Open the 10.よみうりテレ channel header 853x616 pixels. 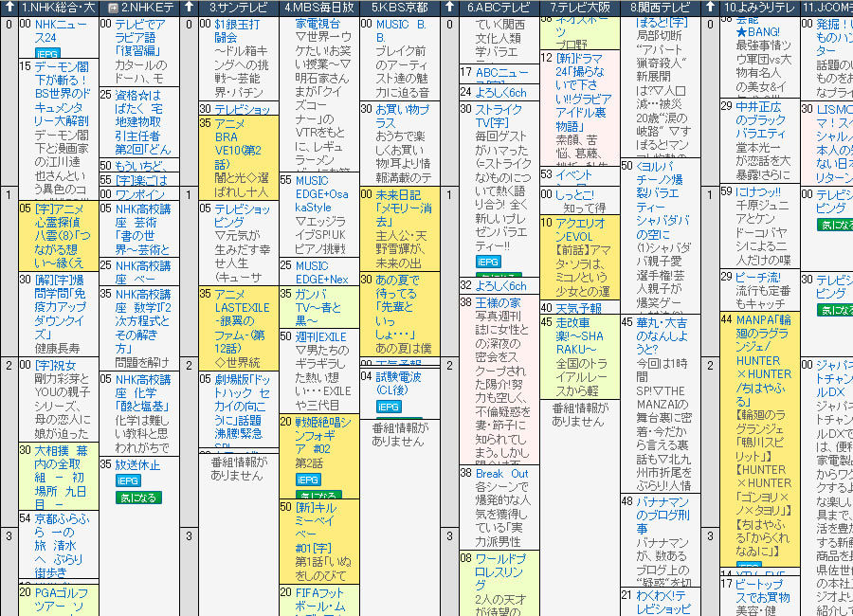point(760,8)
